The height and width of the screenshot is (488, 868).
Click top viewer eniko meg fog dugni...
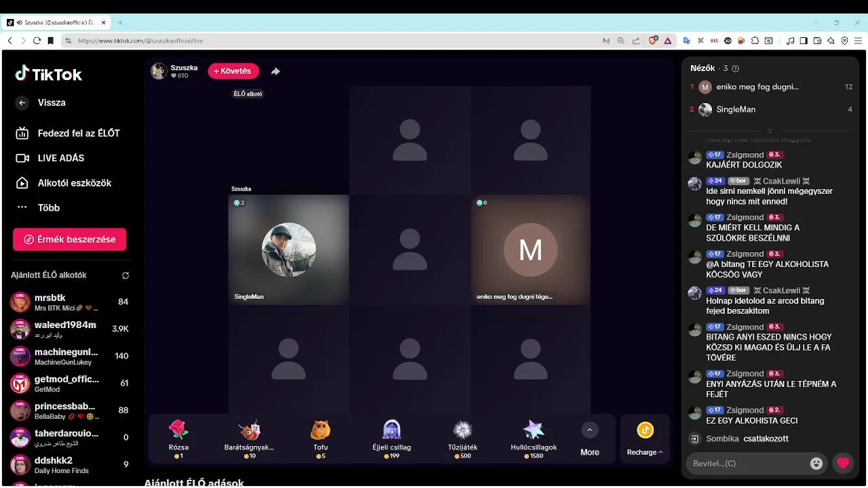771,87
